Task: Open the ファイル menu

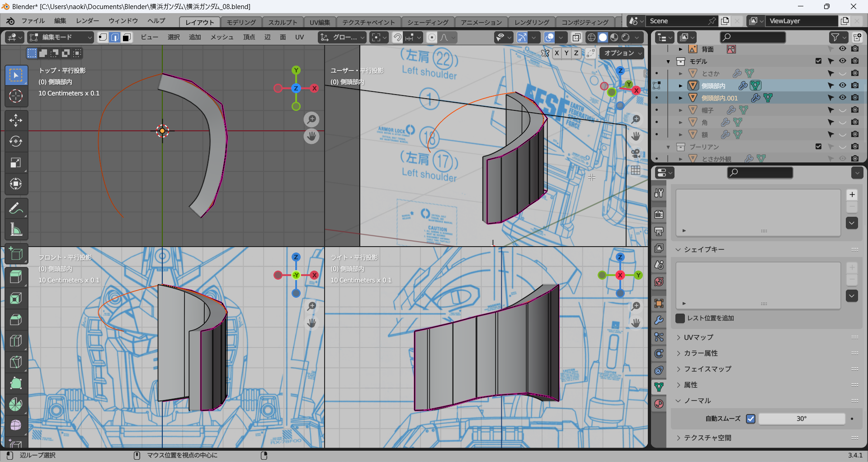Action: [33, 21]
